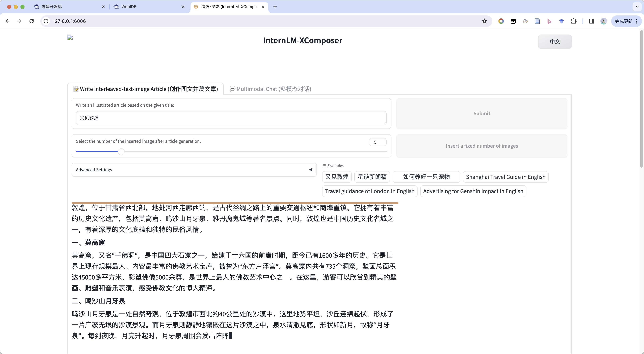This screenshot has width=644, height=354.
Task: Switch to Multimodal Chat tab
Action: coord(270,89)
